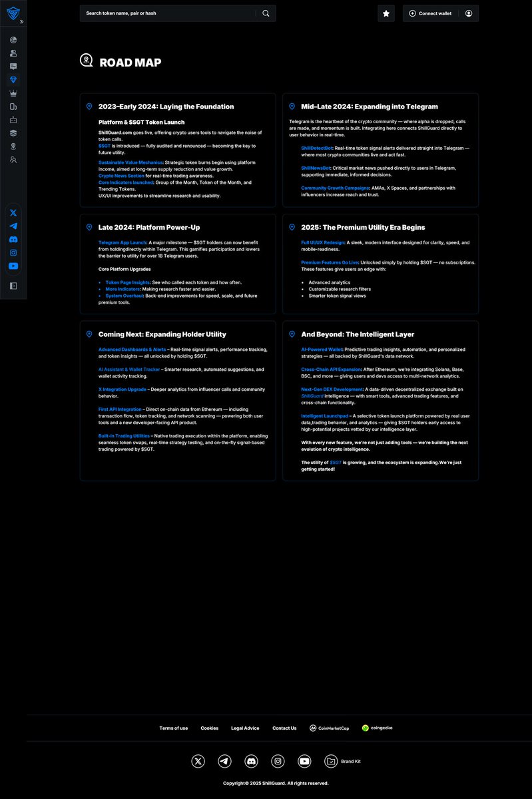Click 'System Overhaul' bullet text
The image size is (532, 799).
pyautogui.click(x=125, y=296)
